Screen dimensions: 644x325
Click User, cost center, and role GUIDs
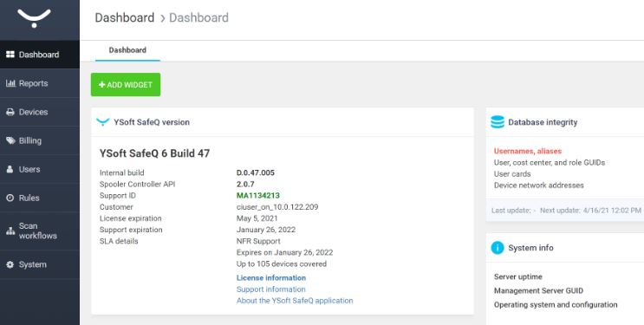[x=550, y=163]
